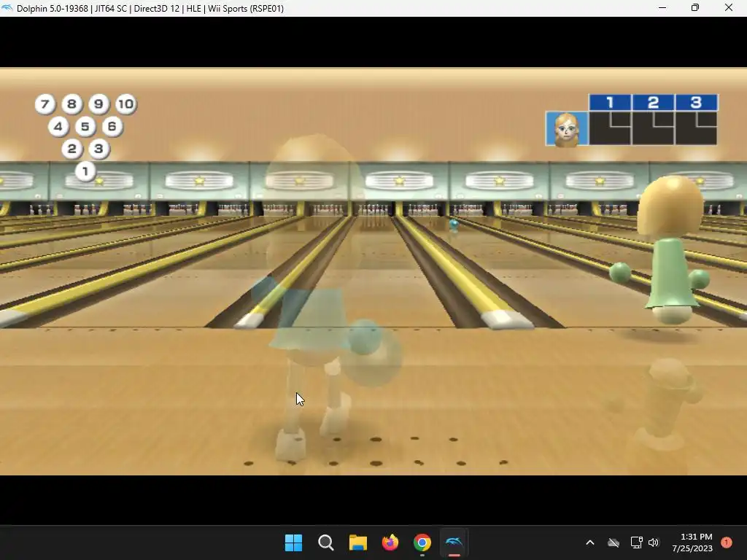Click scoreboard frame 3 header

point(696,102)
